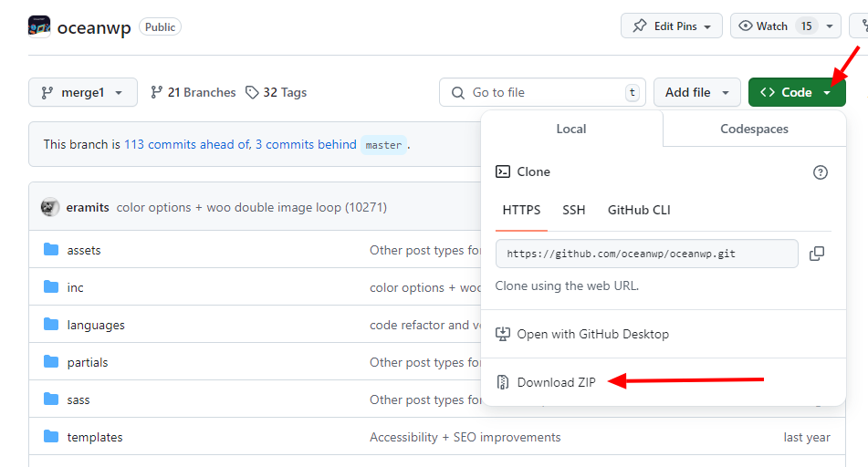Click the master branch label
Screen dimensions: 868x467
coord(383,145)
